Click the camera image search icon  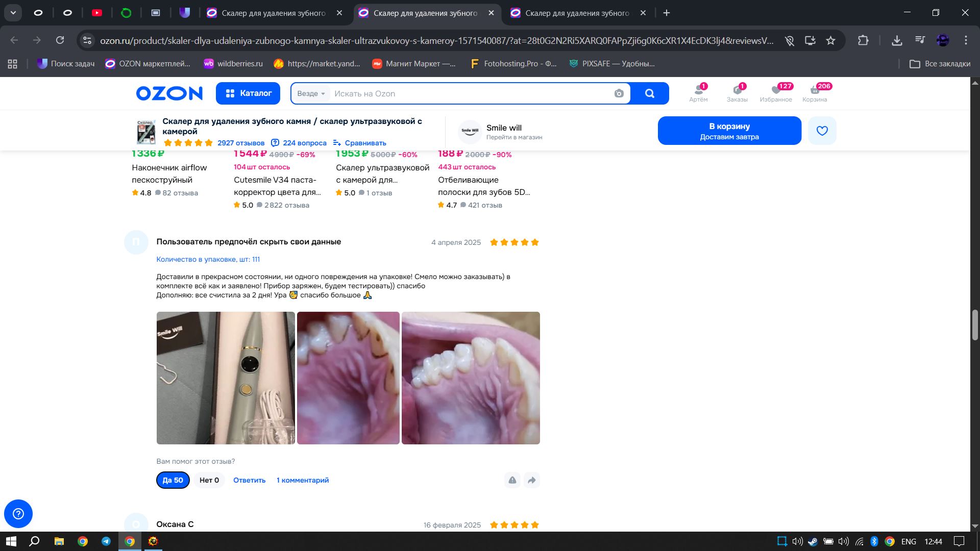click(619, 93)
